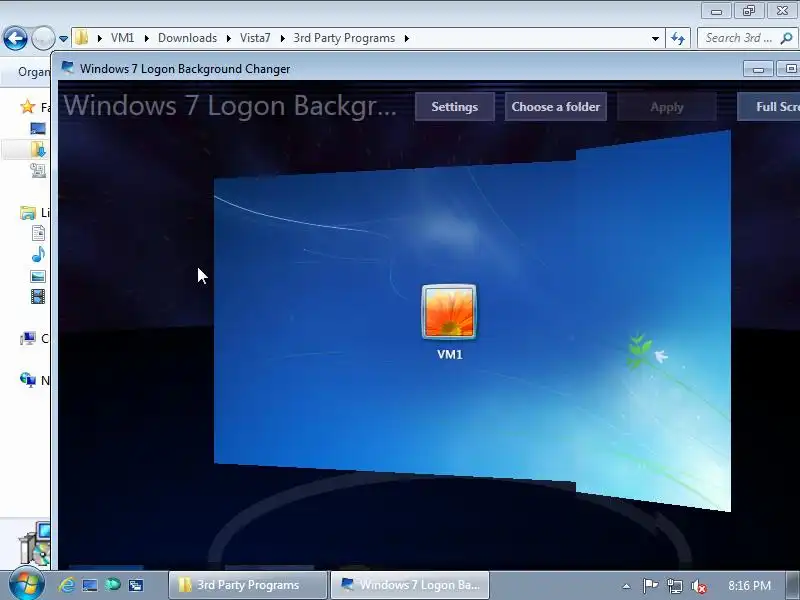Click the Full Screen button
This screenshot has width=800, height=600.
769,107
